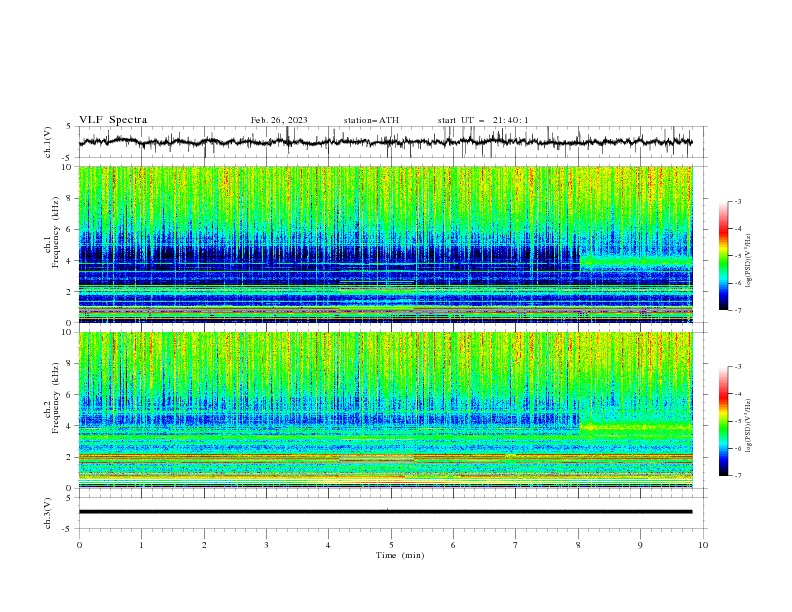Screen dimensions: 792x612
Task: Click the 4 kHz emission band after minute 8 in ch.1
Action: [636, 262]
